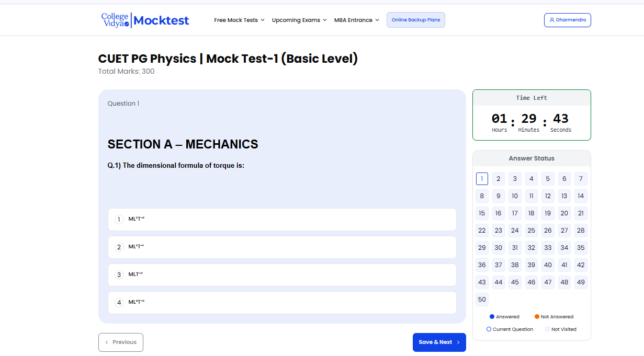
Task: Click the orange Not Answered legend dot
Action: (x=537, y=317)
